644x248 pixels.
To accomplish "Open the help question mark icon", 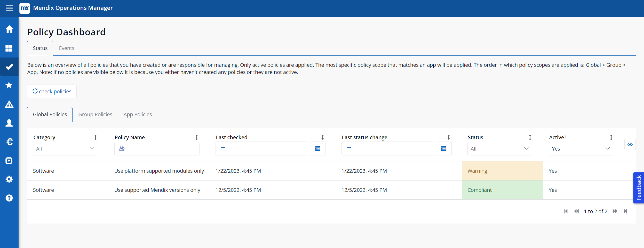I will [9, 198].
